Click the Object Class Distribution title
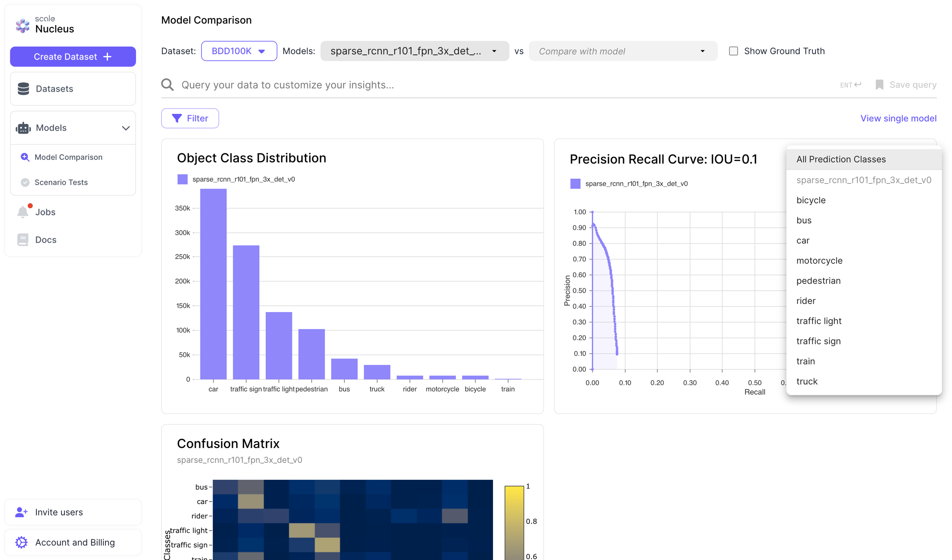The image size is (952, 560). click(251, 158)
